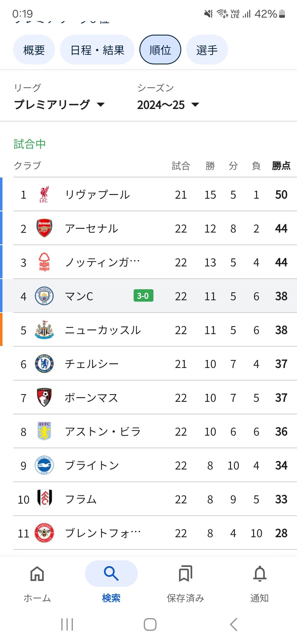Tap the Chelsea club crest
This screenshot has width=297, height=644.
pos(44,364)
